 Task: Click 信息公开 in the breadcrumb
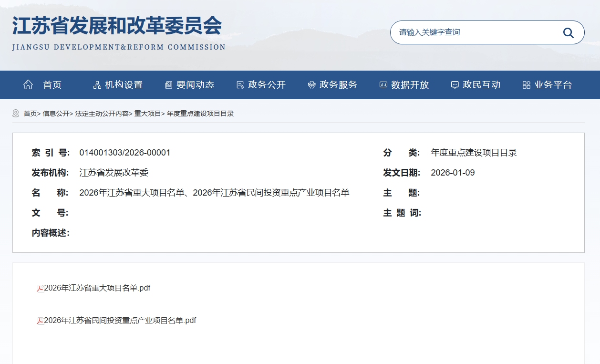56,114
